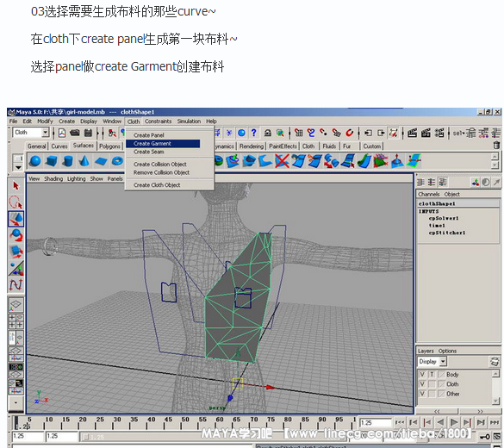The width and height of the screenshot is (504, 448).
Task: Open viewport Panels menu
Action: tap(115, 178)
